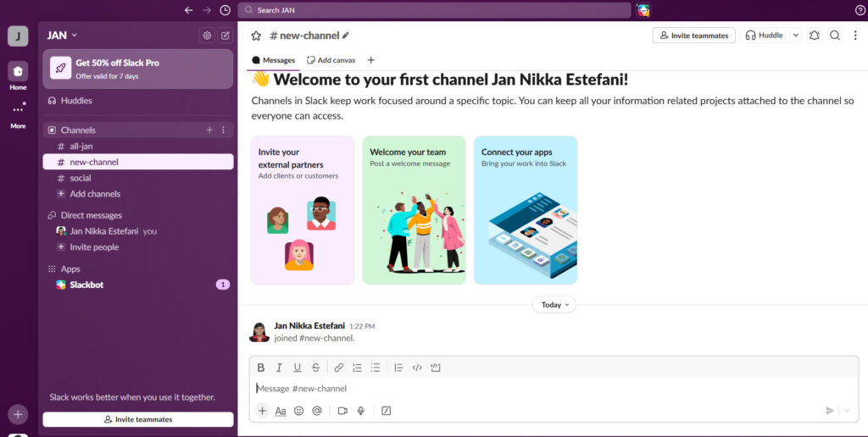Mention someone with the @ icon
This screenshot has width=868, height=437.
pos(317,411)
